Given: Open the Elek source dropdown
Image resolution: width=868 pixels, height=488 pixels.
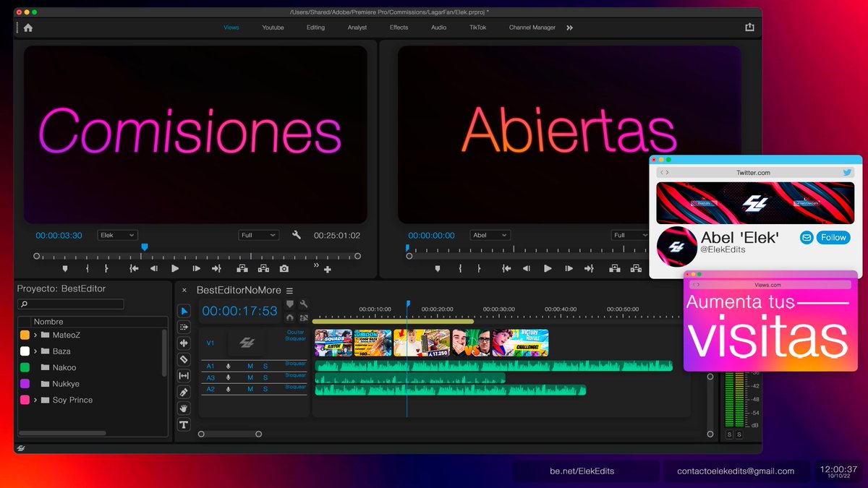Looking at the screenshot, I should click(x=117, y=235).
